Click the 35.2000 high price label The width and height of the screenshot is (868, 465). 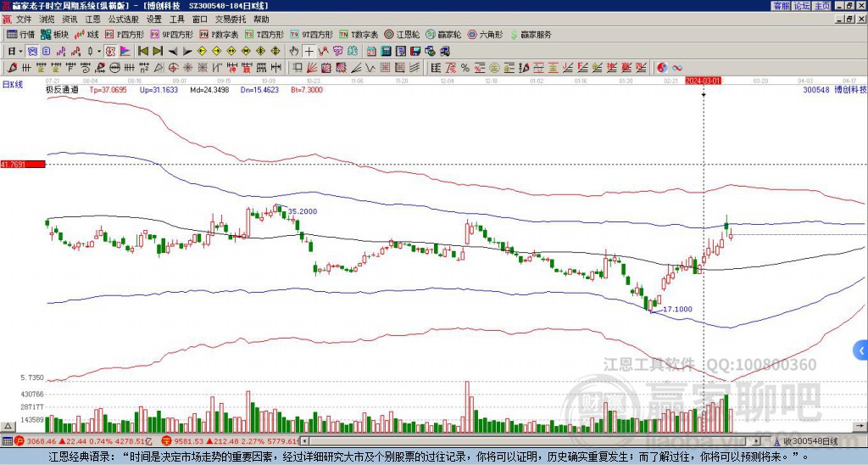point(303,212)
